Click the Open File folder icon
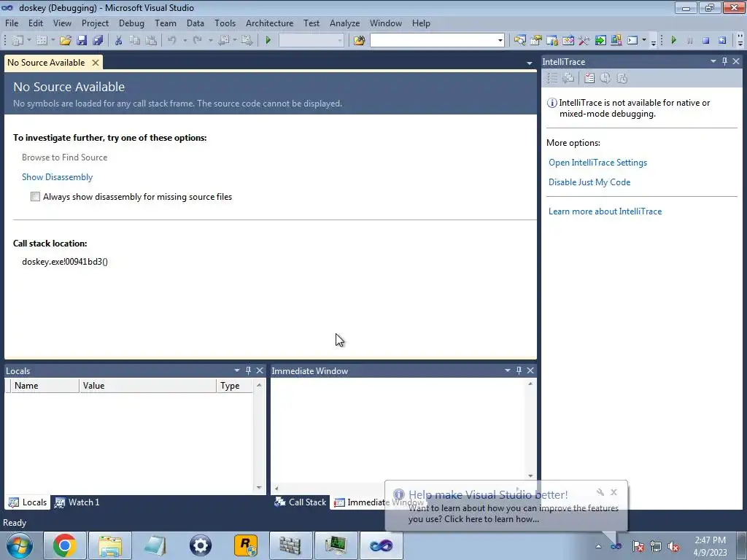Image resolution: width=747 pixels, height=560 pixels. [x=66, y=41]
